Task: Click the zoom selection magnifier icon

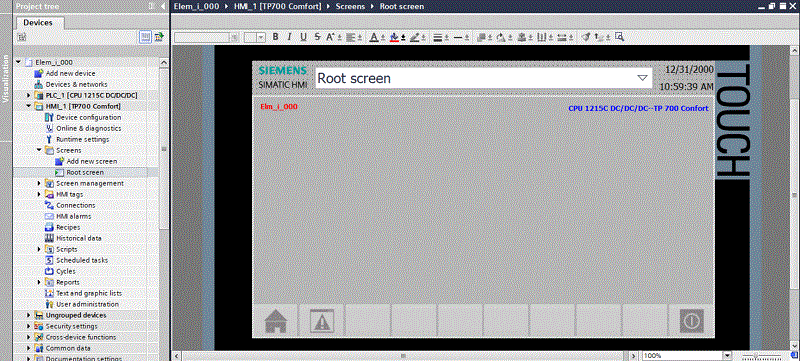Action: point(619,37)
